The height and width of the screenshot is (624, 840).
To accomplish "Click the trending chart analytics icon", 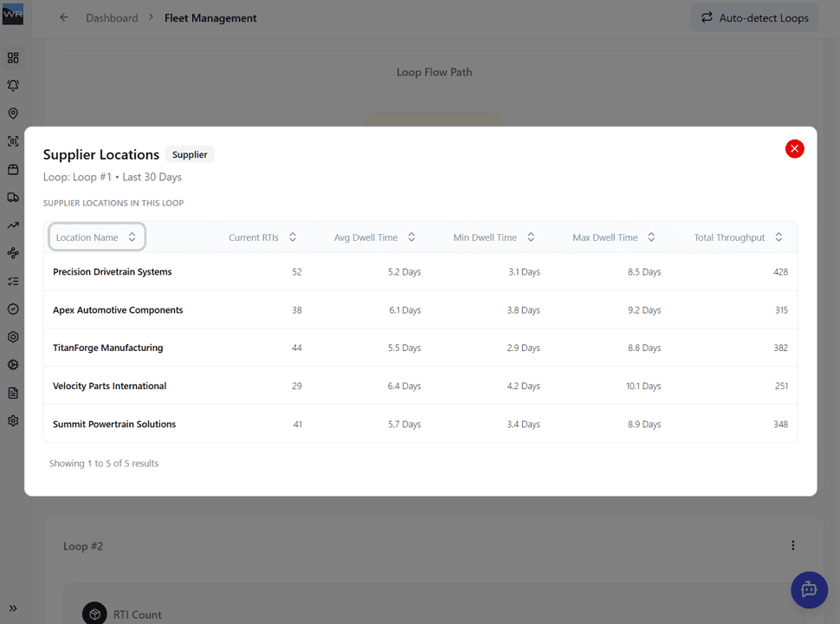I will point(13,225).
